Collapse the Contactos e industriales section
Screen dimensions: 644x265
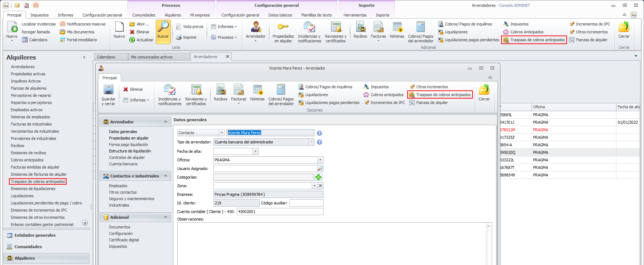[165, 176]
